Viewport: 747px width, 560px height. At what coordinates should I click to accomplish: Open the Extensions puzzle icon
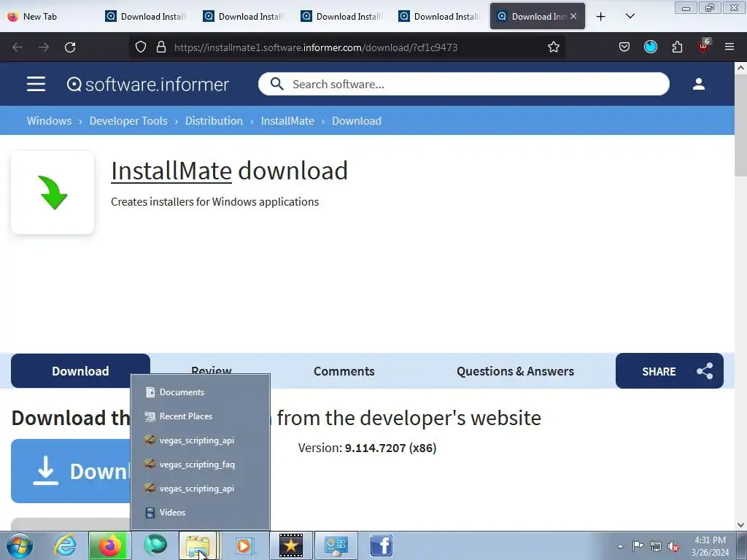click(x=677, y=47)
